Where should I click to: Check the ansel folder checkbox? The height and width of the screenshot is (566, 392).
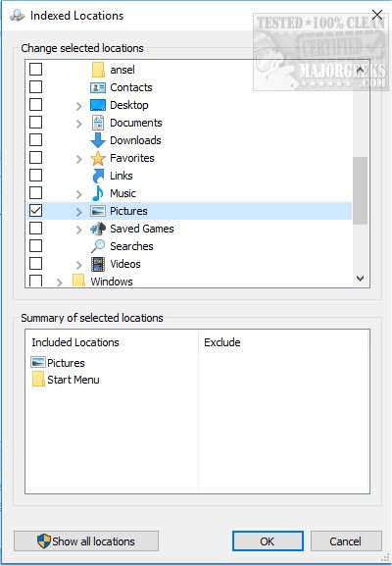35,70
